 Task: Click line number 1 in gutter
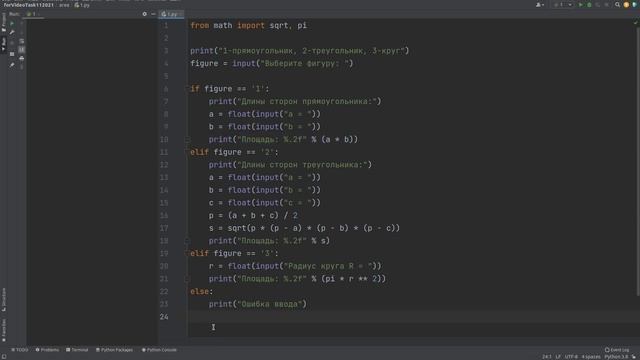pyautogui.click(x=166, y=25)
